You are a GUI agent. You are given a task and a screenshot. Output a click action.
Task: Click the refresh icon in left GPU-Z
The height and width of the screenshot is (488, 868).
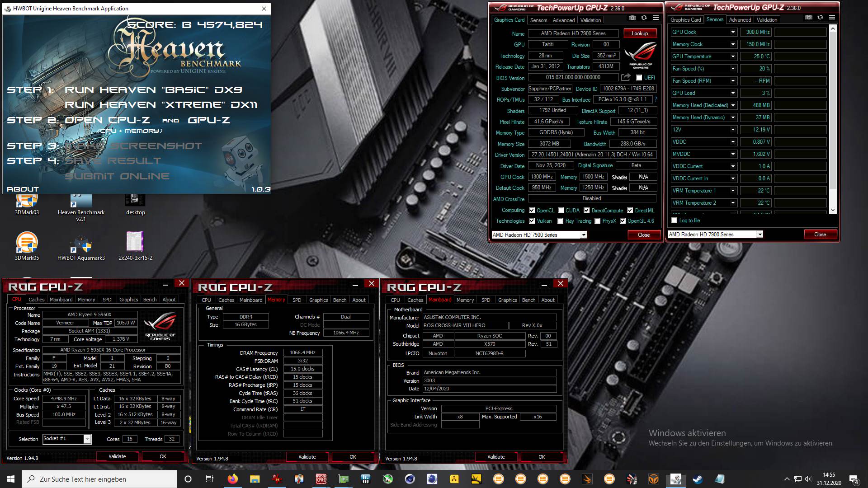coord(644,18)
